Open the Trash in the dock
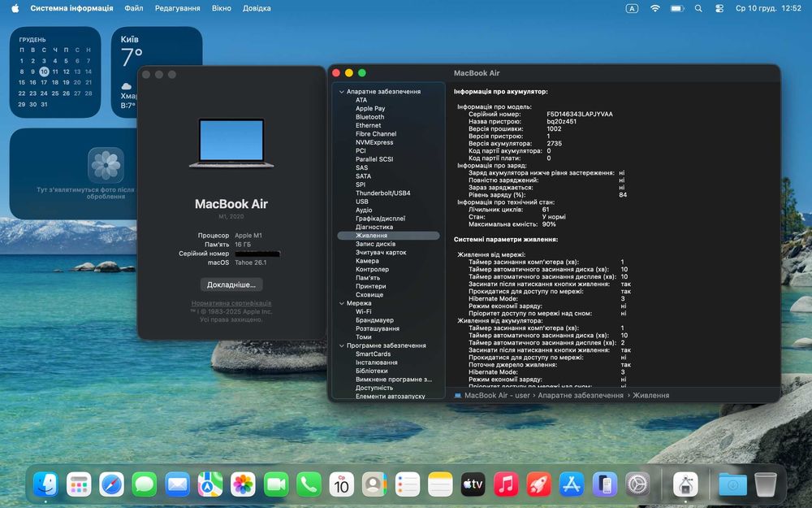 765,484
